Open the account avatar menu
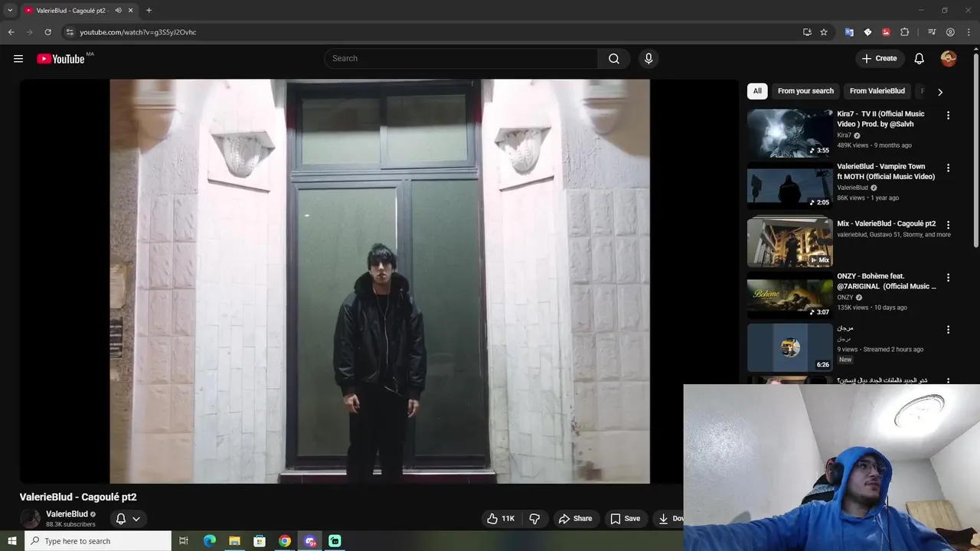Screen dimensions: 980x551 click(949, 59)
